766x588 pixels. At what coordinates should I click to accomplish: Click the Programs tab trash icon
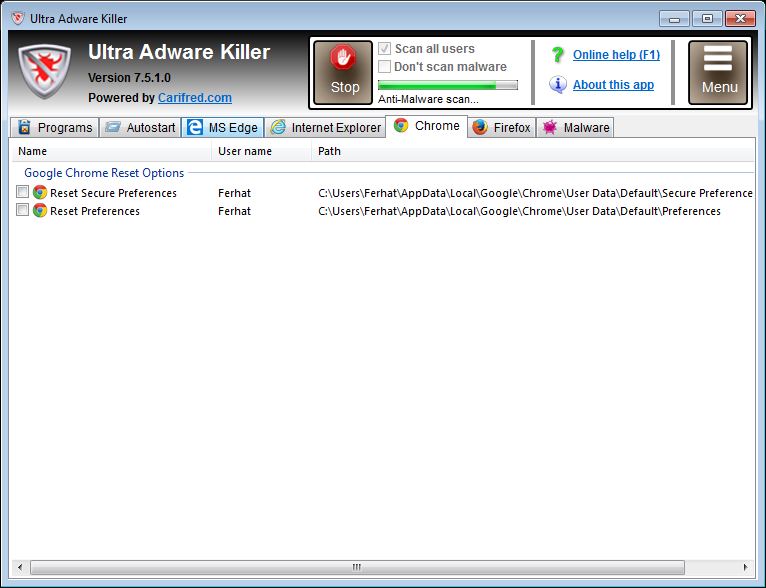point(24,127)
